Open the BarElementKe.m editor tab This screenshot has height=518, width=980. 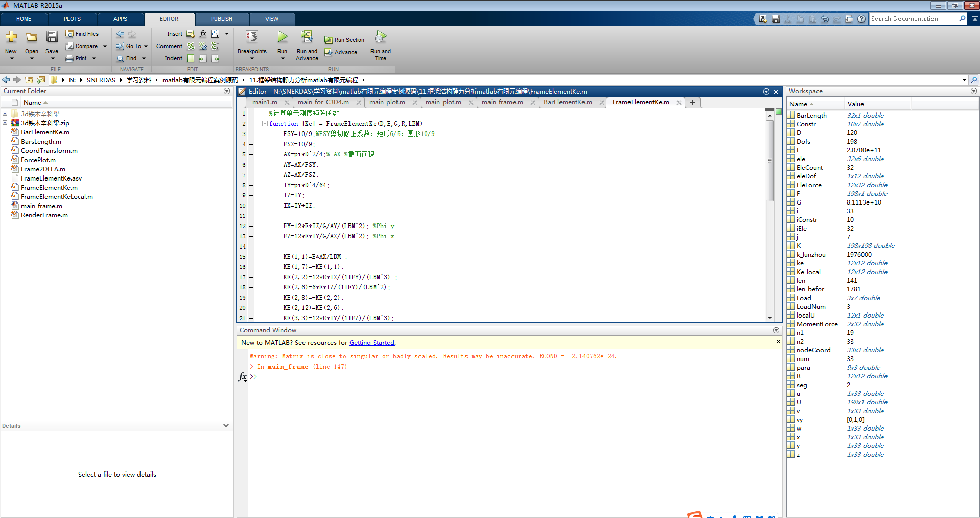(568, 102)
